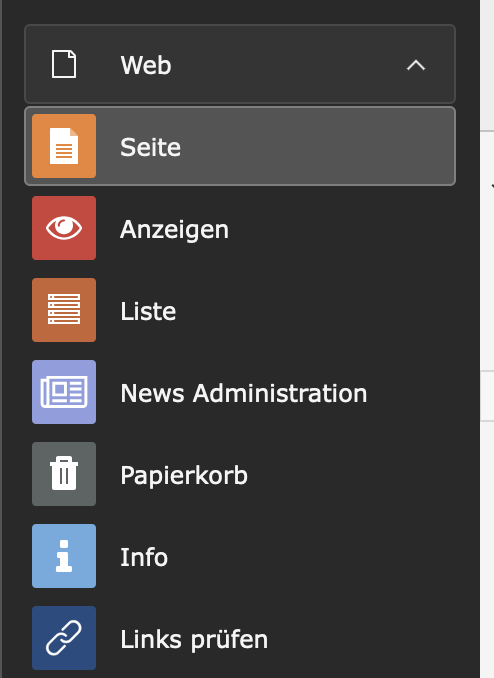Screen dimensions: 494x678
Task: Open the Papierkorb recycler label
Action: 184,475
